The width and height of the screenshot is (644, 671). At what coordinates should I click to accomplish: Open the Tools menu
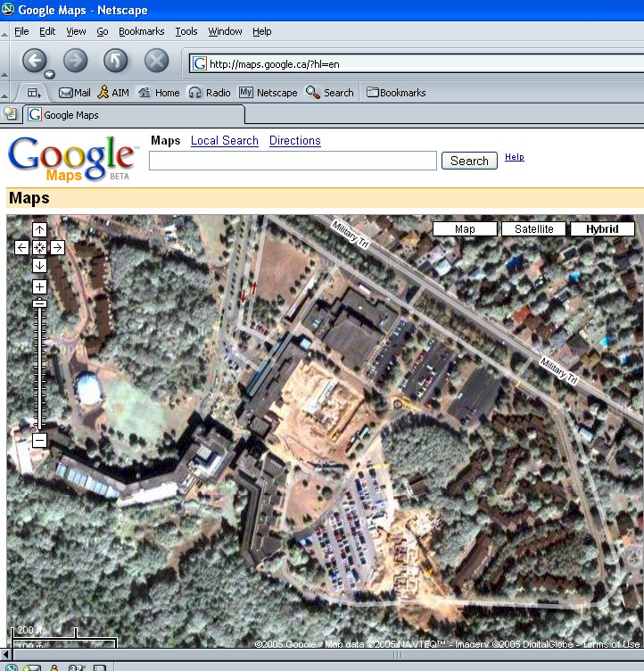coord(186,31)
